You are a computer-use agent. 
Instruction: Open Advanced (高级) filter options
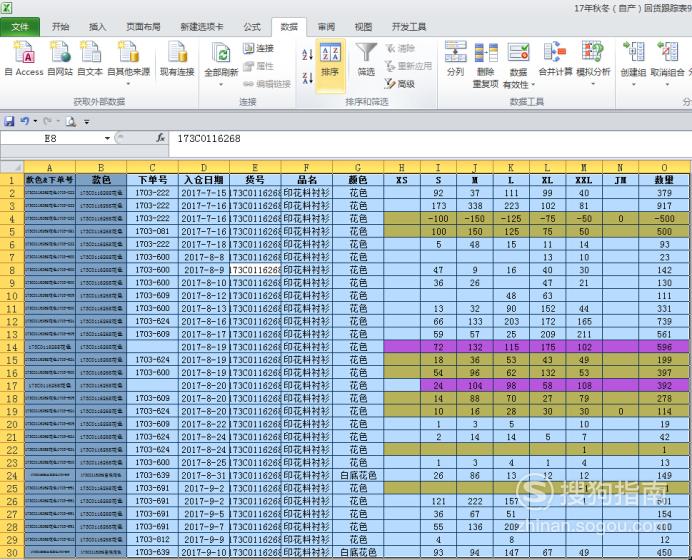pos(400,83)
